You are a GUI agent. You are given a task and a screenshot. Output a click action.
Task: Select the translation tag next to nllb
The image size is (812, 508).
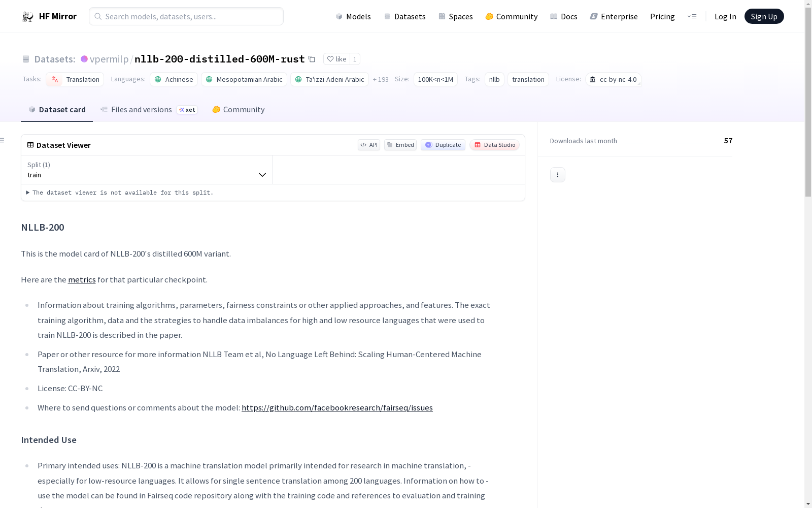point(528,79)
